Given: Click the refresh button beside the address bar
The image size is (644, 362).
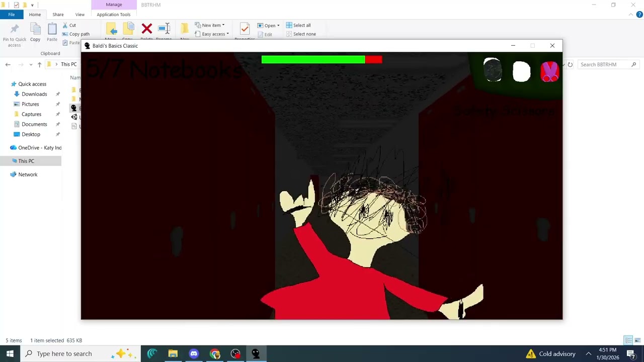Looking at the screenshot, I should click(570, 64).
